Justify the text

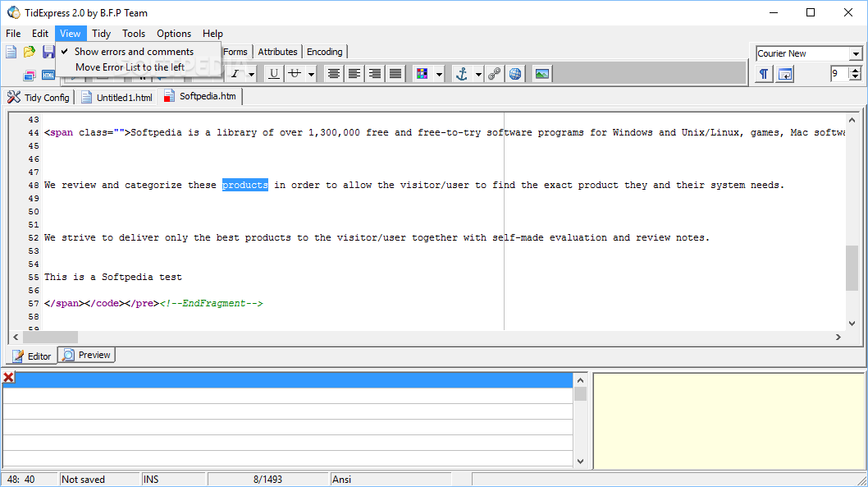pos(395,74)
